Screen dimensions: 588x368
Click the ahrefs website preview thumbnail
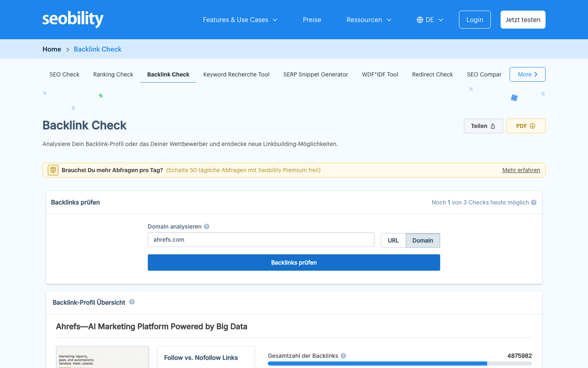coord(102,357)
